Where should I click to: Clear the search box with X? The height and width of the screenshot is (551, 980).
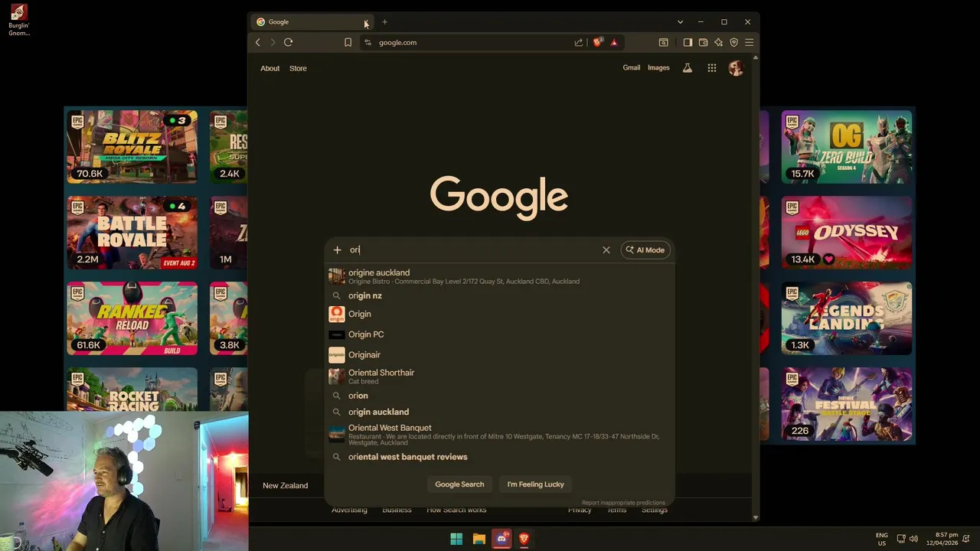coord(606,249)
